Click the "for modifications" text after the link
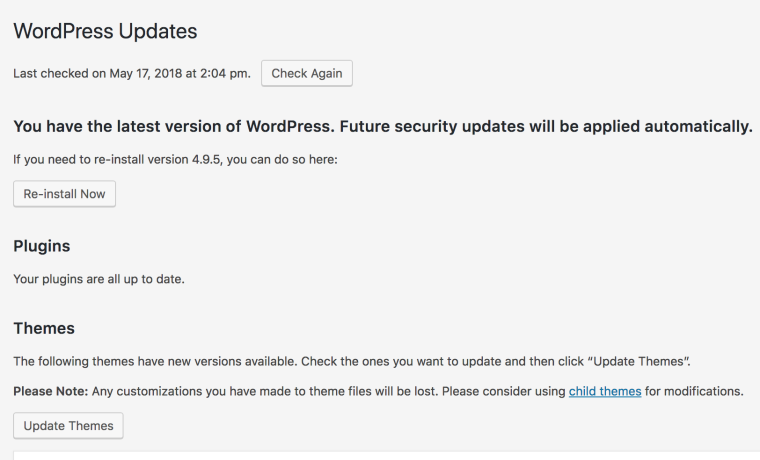Screen dimensions: 760x460 tap(694, 391)
